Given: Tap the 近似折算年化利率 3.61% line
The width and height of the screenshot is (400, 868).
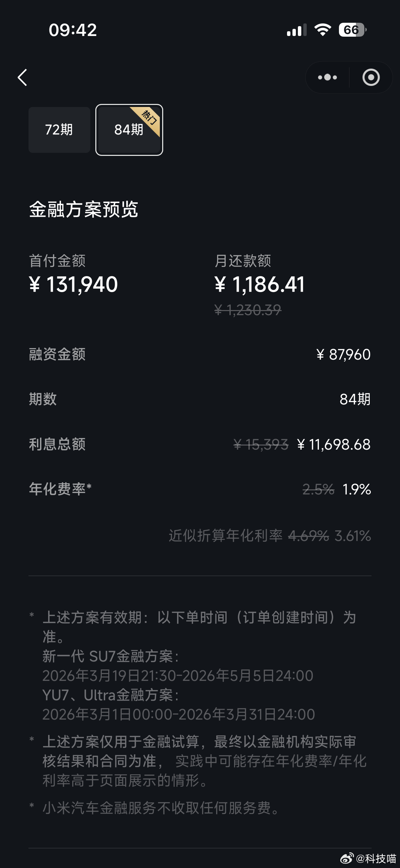Looking at the screenshot, I should [x=270, y=536].
